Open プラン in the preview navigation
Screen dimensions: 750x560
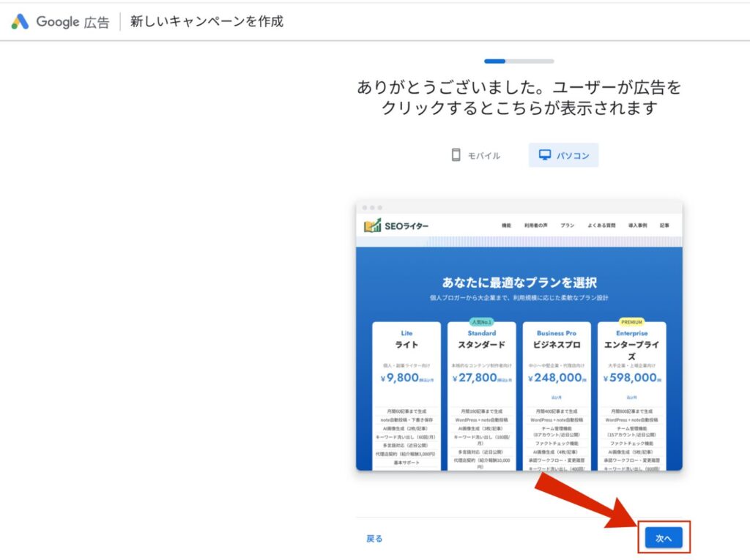(x=568, y=225)
